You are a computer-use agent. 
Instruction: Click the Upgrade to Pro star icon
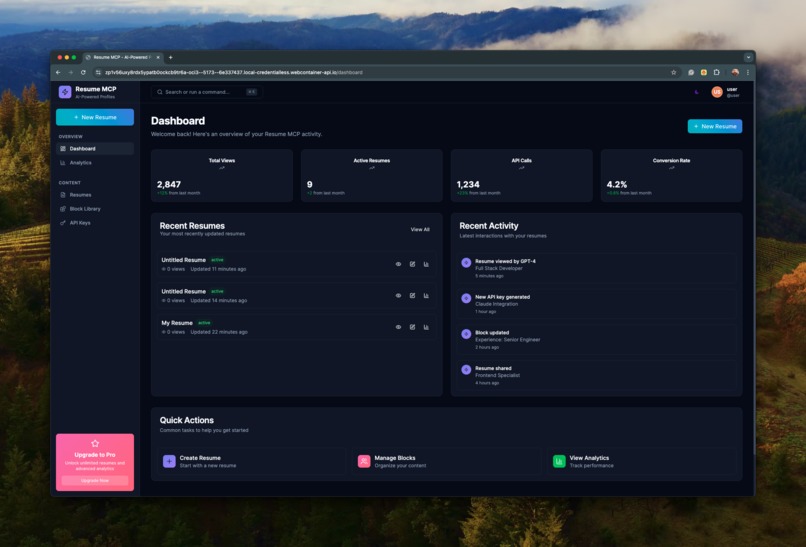[95, 443]
